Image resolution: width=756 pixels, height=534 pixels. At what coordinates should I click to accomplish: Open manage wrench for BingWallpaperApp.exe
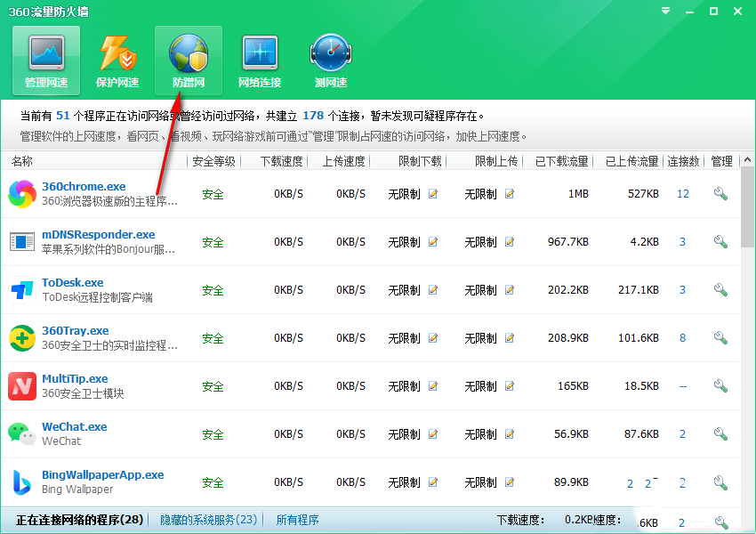click(720, 481)
